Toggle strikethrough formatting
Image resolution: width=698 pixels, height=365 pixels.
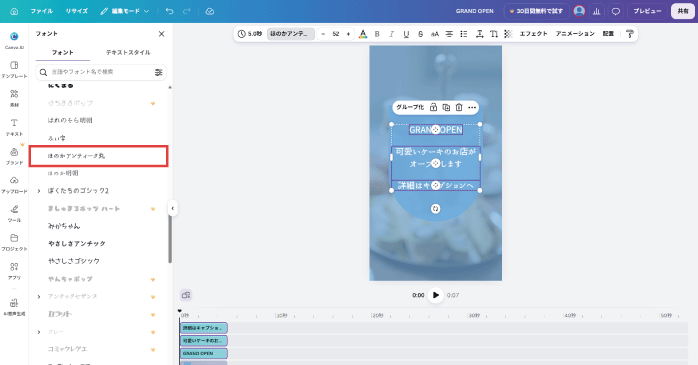coord(421,34)
